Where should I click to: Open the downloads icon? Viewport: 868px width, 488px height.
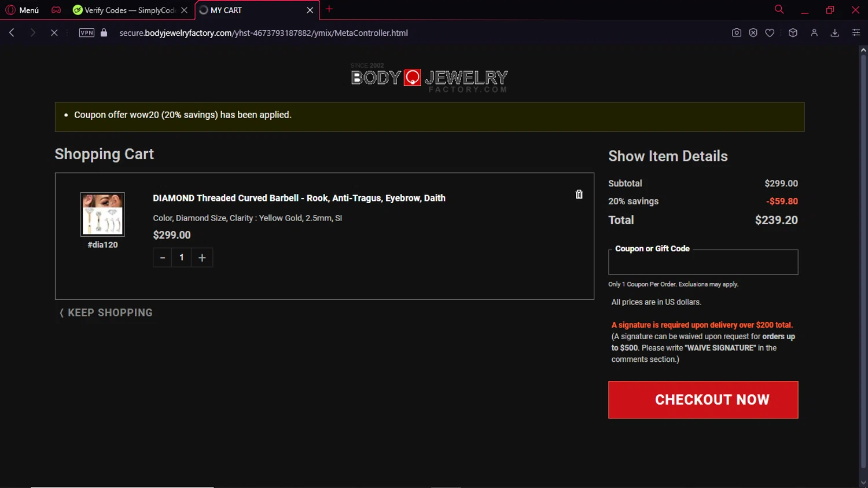pos(834,33)
